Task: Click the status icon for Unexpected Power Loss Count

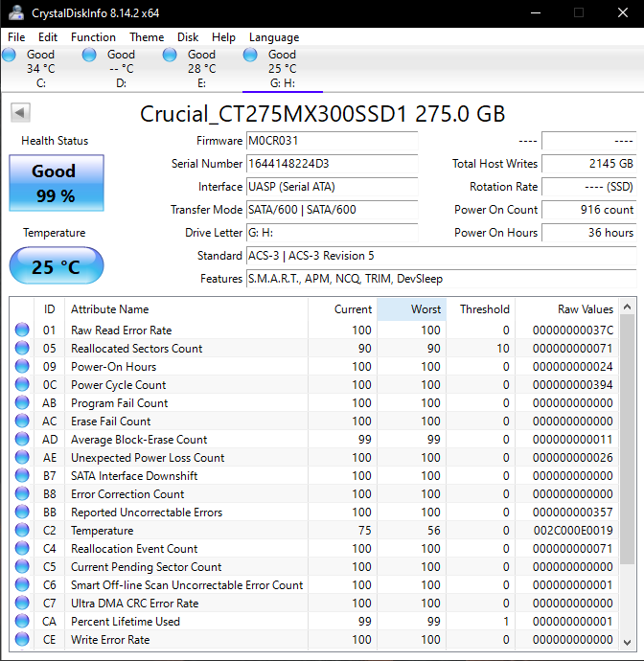Action: pos(22,457)
